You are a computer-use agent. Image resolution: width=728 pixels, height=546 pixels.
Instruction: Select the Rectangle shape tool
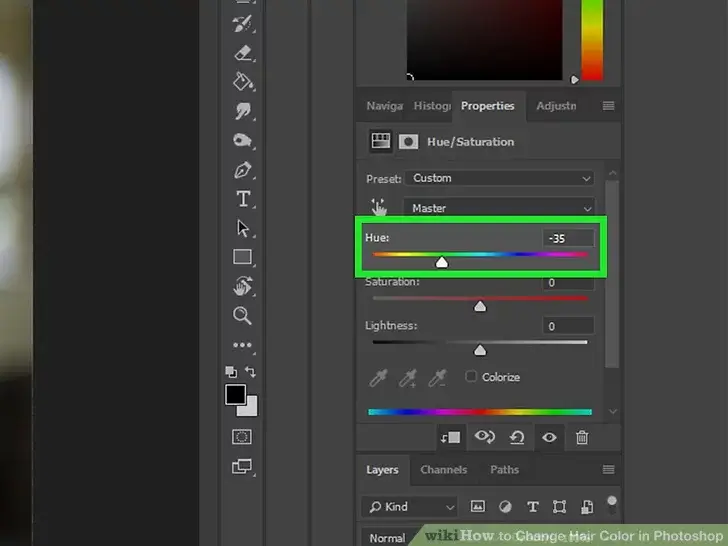(242, 257)
